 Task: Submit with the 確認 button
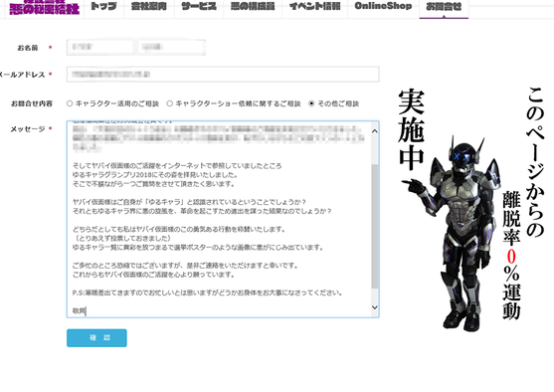point(96,338)
